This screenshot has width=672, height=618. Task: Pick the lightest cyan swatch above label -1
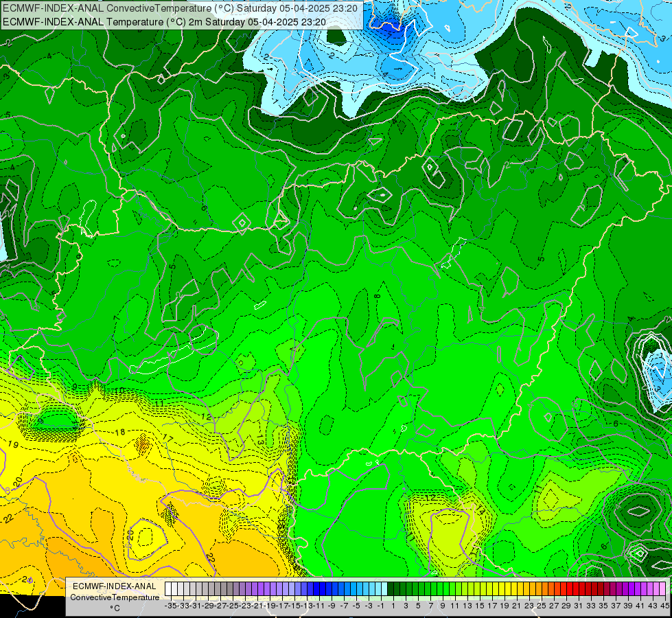click(384, 588)
